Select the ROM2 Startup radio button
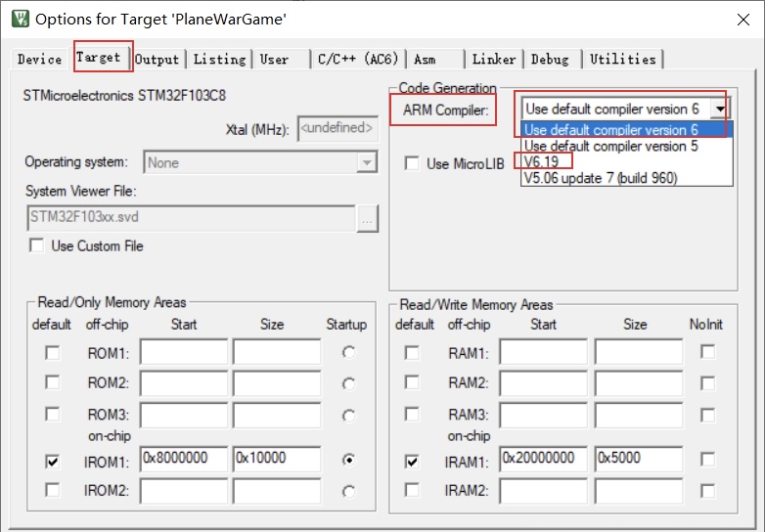Screen dimensions: 765x532 pos(348,384)
